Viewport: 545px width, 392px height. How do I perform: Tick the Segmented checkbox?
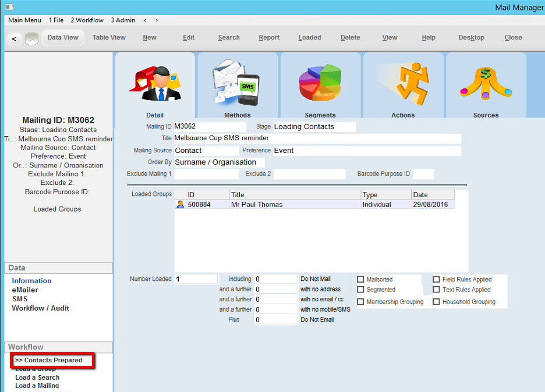[x=360, y=290]
